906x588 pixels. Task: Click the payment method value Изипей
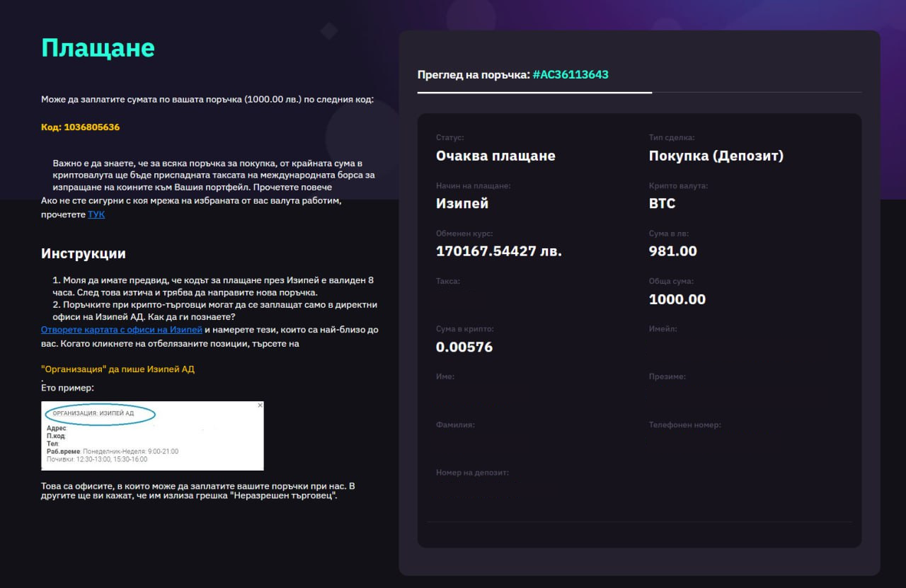462,204
